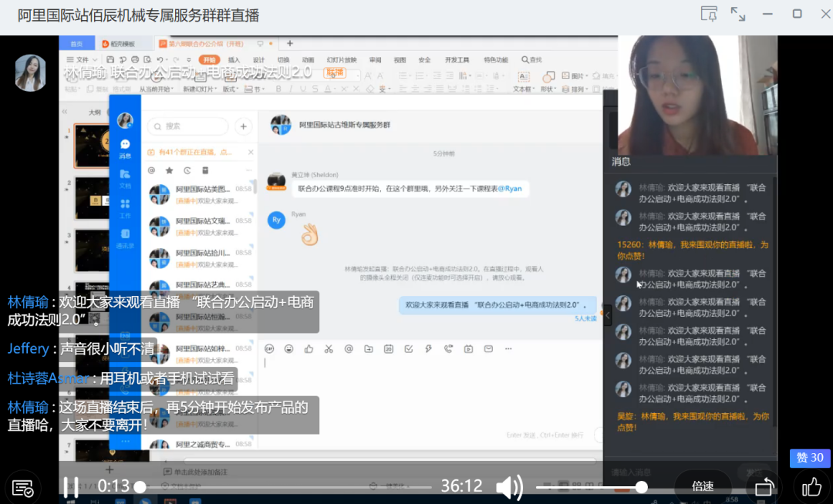Image resolution: width=833 pixels, height=504 pixels.
Task: Click the 5人未读 unread link
Action: click(x=585, y=318)
